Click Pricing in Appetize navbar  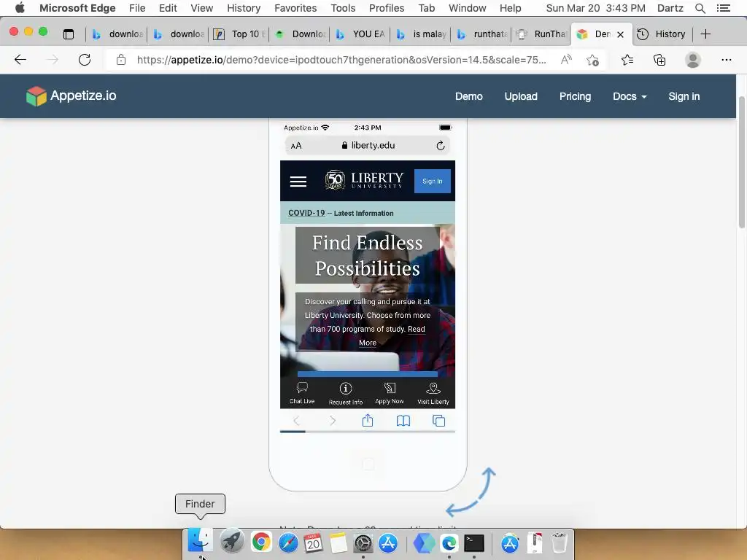click(x=575, y=96)
